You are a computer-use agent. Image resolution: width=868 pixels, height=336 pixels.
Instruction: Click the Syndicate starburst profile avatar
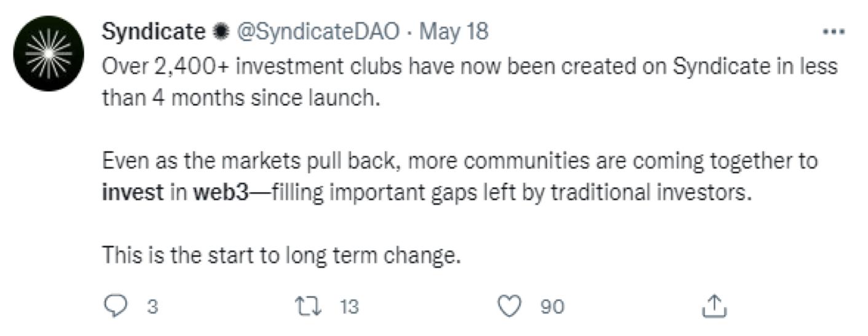click(x=48, y=54)
